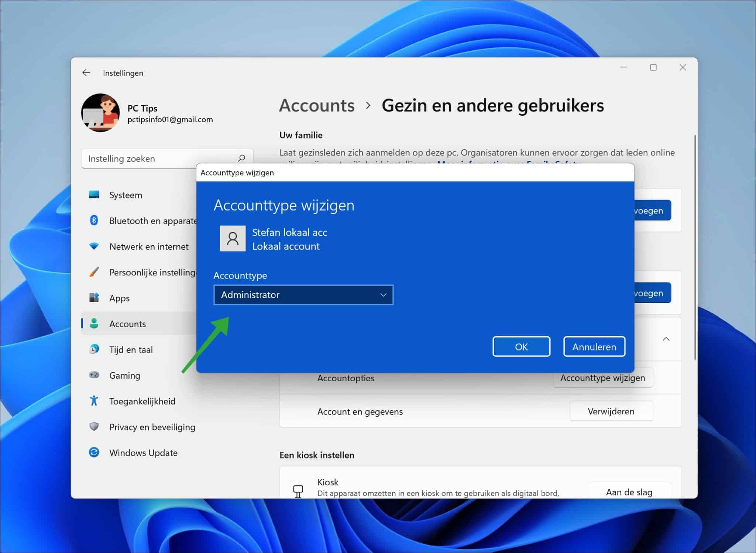The image size is (756, 553).
Task: Click the back arrow next to Instellingen
Action: (x=86, y=73)
